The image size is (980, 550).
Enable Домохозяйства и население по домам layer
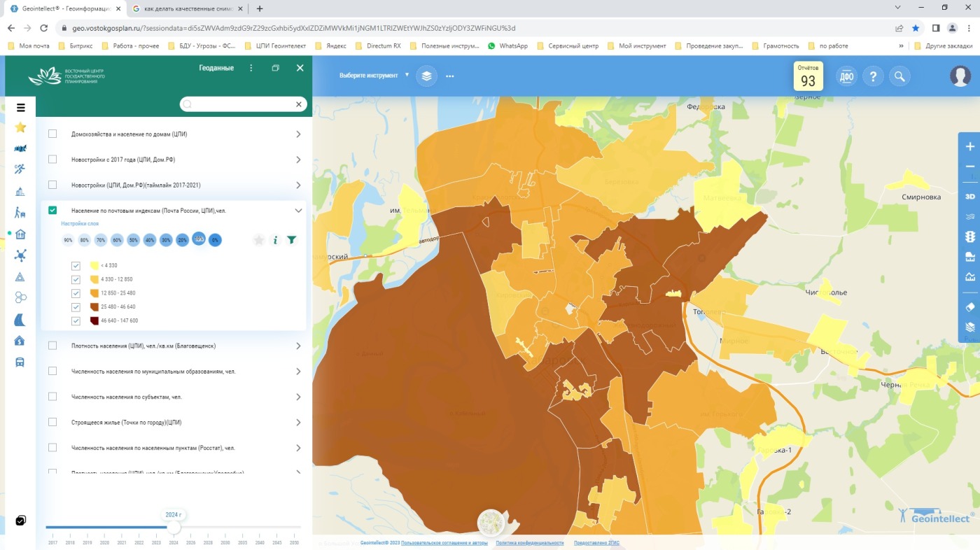[52, 134]
